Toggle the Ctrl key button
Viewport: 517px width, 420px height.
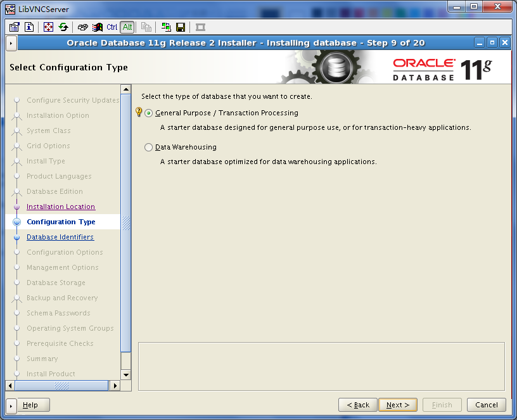112,27
